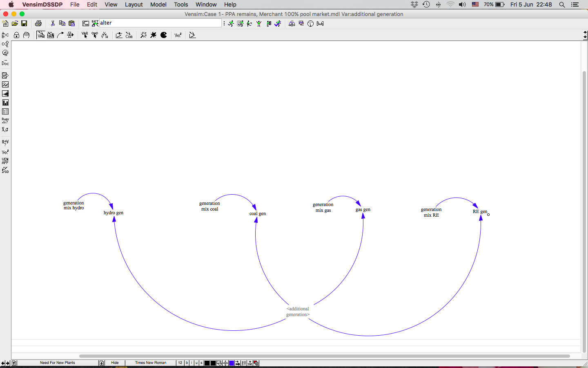Open the Reference Modes tool
Screen dimensions: 588x368
[x=192, y=35]
